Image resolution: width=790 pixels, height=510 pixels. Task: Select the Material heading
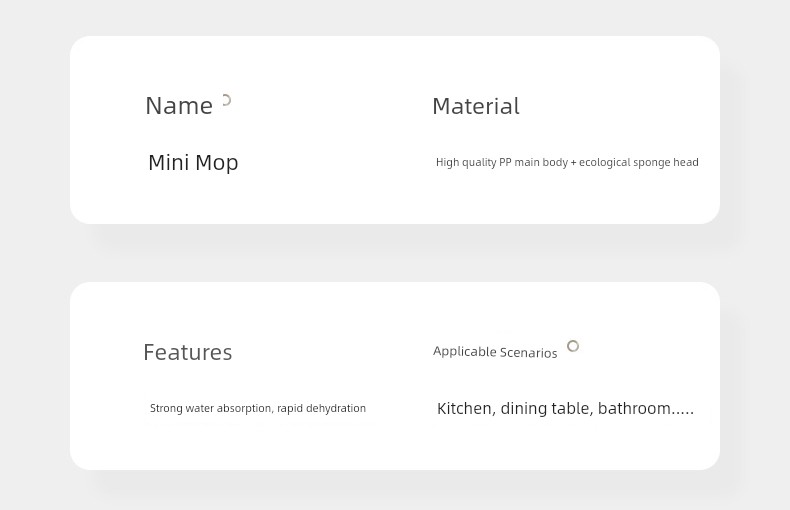click(476, 106)
